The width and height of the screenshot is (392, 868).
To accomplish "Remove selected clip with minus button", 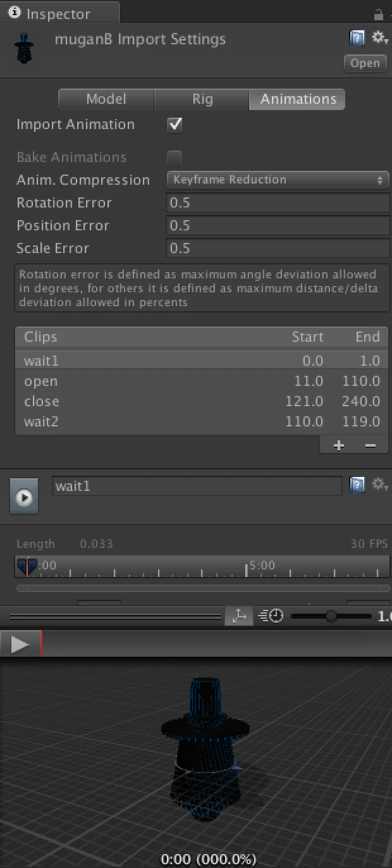I will click(371, 446).
